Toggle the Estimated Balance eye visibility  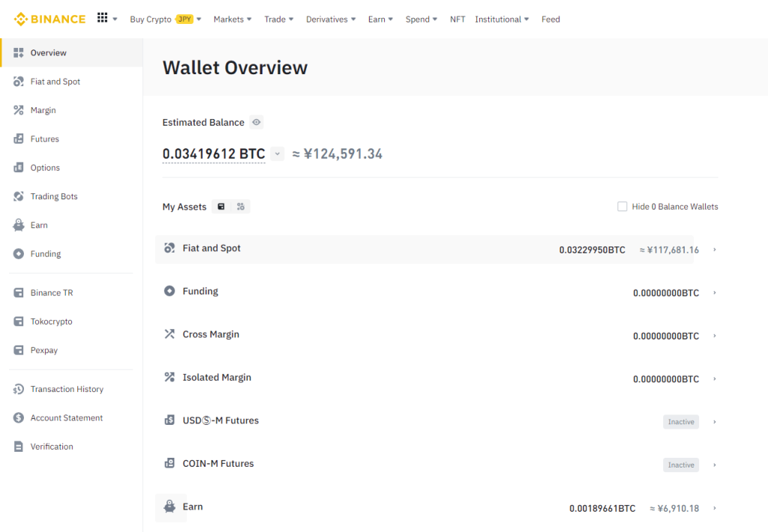point(256,122)
